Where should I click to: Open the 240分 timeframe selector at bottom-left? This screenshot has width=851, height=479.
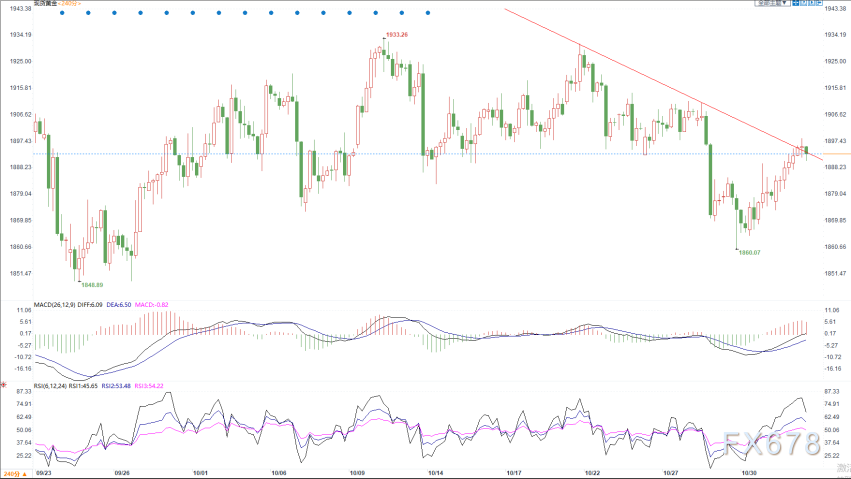pyautogui.click(x=15, y=474)
